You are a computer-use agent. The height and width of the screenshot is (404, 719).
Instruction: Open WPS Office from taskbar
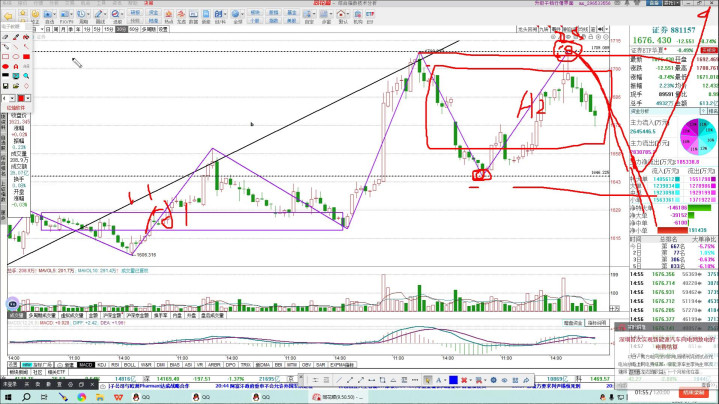[118, 397]
